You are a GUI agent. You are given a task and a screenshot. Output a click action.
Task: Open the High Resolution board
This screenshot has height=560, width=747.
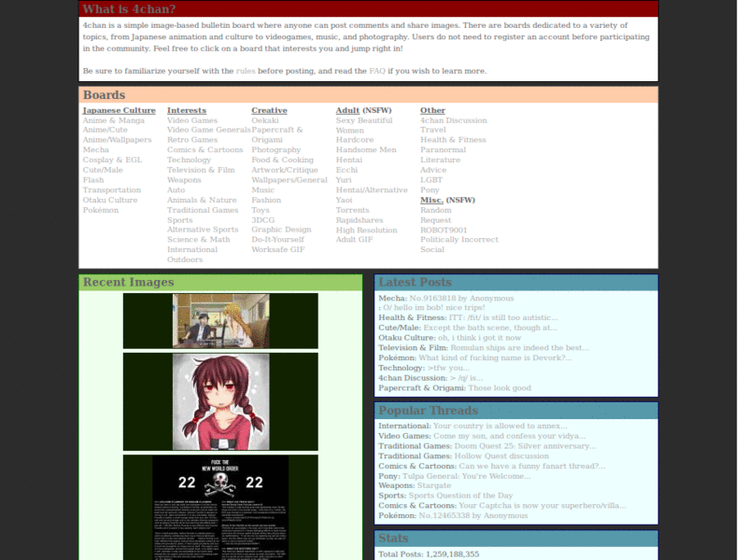tap(366, 230)
